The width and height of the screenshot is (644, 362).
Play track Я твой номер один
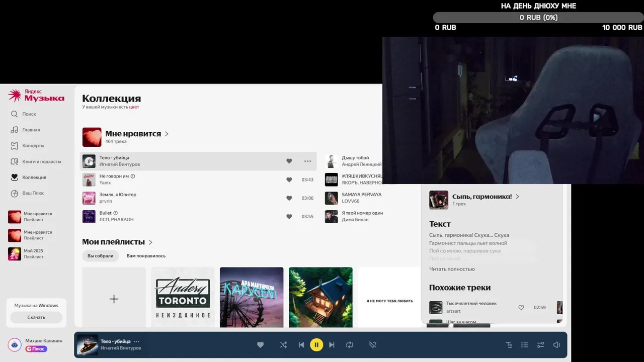pos(331,217)
